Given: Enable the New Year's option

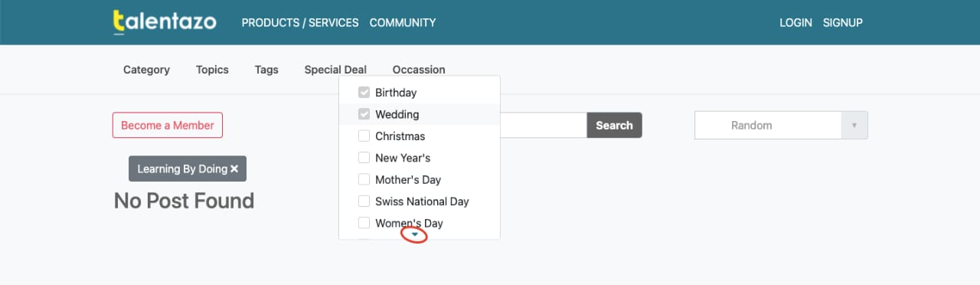Looking at the screenshot, I should tap(364, 158).
